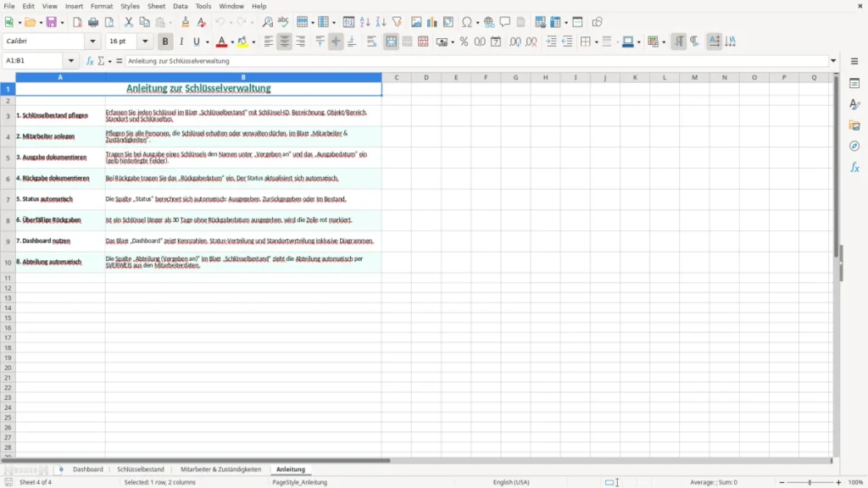The image size is (868, 488).
Task: Apply the yellow background color swatch
Action: tap(243, 42)
